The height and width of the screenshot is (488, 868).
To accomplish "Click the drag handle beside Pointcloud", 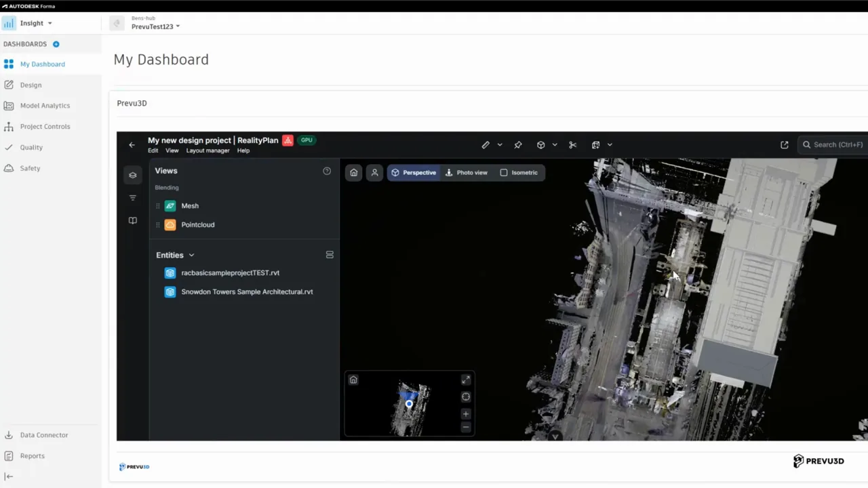I will coord(158,224).
